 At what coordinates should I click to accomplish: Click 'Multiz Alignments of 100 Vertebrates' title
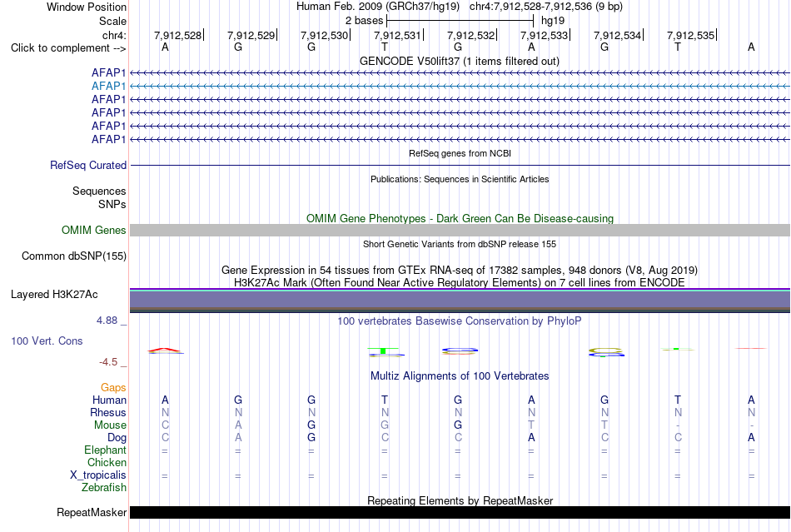click(x=460, y=375)
